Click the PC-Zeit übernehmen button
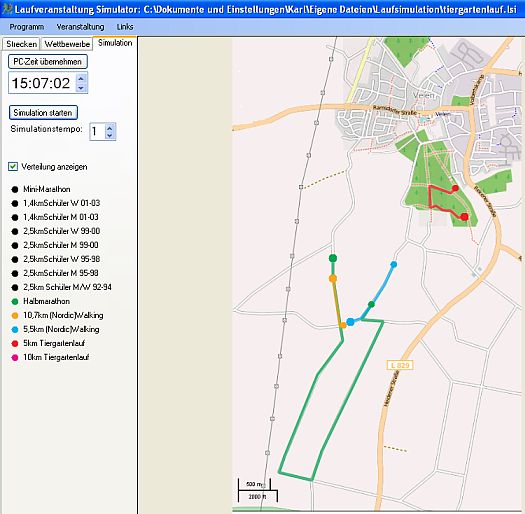Image resolution: width=525 pixels, height=514 pixels. [48, 62]
